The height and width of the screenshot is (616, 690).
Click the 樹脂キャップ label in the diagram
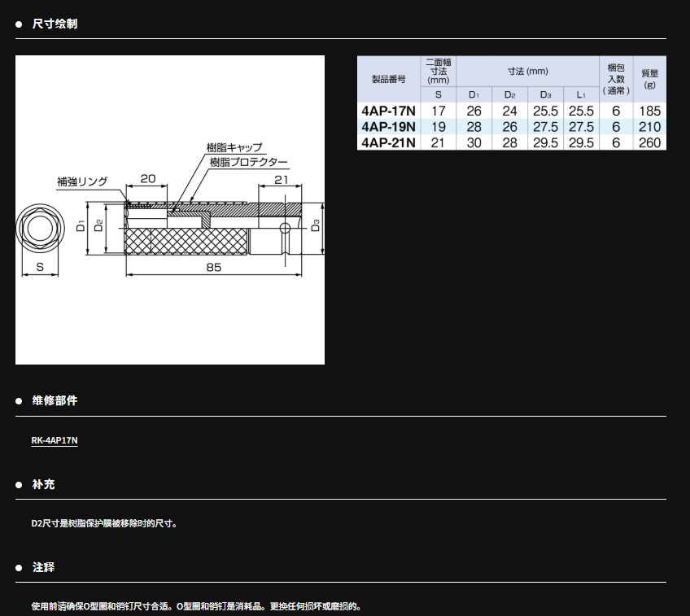point(234,147)
